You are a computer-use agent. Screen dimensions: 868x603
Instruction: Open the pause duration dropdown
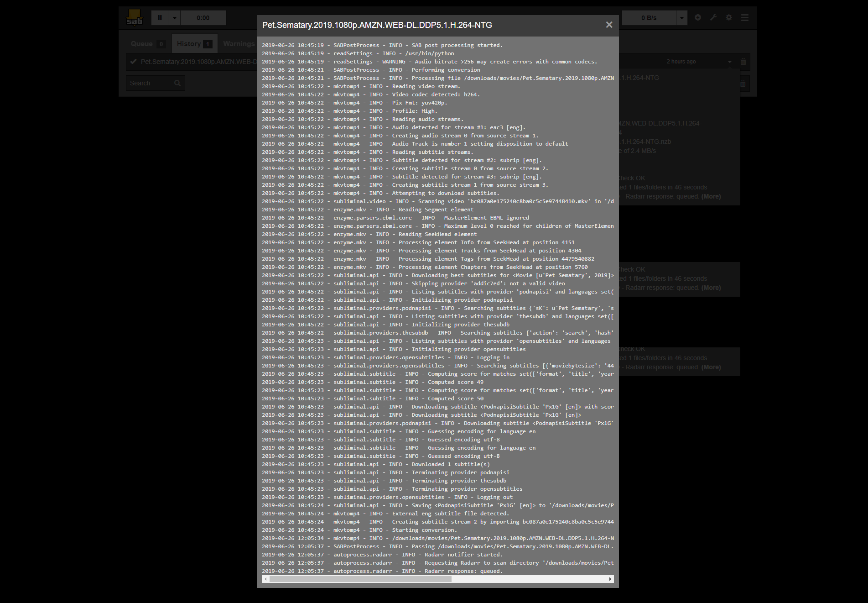coord(174,17)
